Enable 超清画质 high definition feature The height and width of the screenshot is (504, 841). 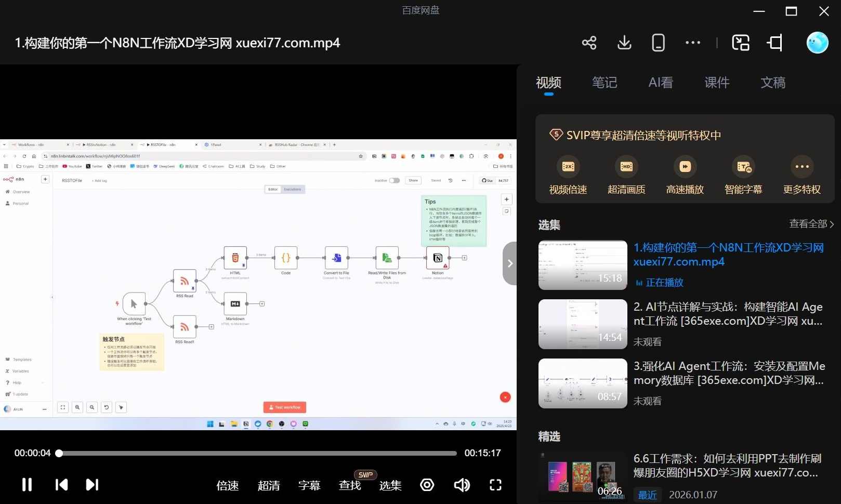click(x=626, y=174)
